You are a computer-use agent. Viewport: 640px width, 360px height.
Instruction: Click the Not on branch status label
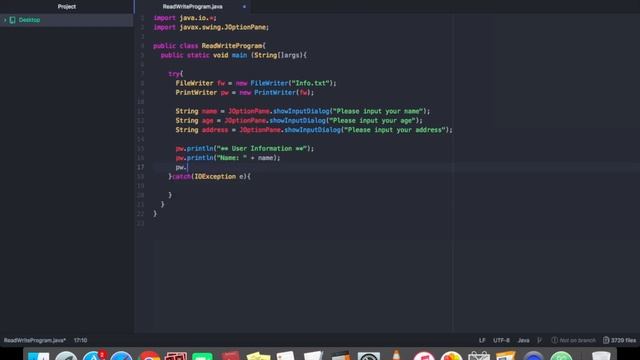tap(573, 340)
